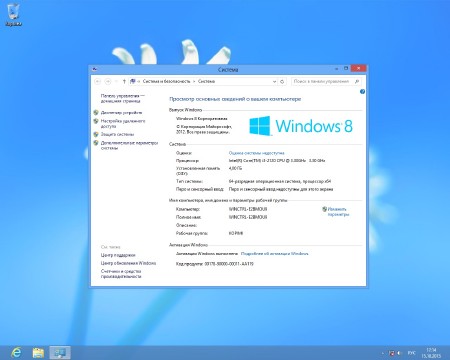The image size is (450, 360).
Task: Open "Центр обновления Windows" link
Action: pos(128,263)
